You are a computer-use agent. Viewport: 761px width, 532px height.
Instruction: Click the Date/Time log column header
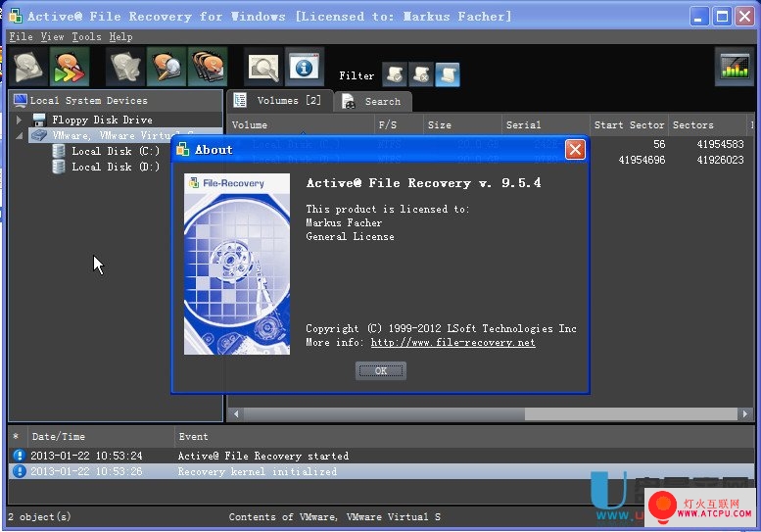tap(101, 436)
